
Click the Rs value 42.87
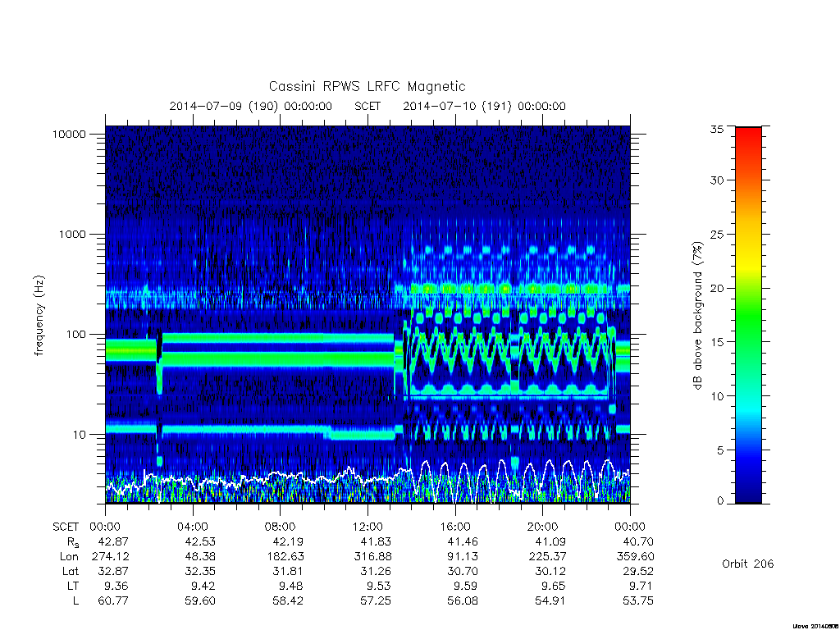113,541
